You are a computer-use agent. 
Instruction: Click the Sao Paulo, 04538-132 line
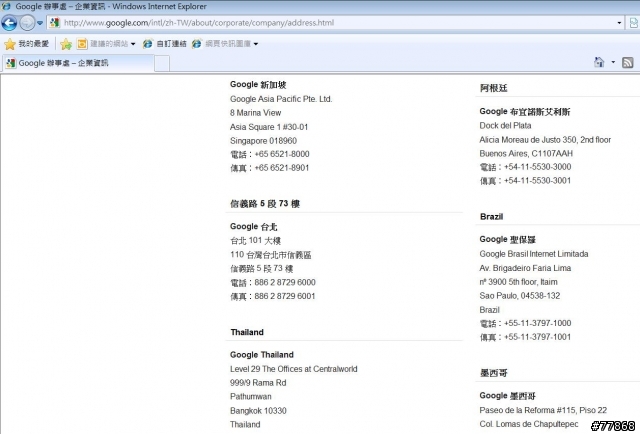[x=520, y=296]
